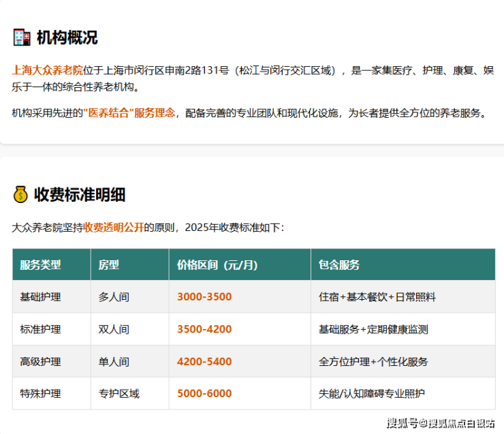The height and width of the screenshot is (434, 504).
Task: Click the money bag icon beside 收费标准明细
Action: pyautogui.click(x=20, y=195)
